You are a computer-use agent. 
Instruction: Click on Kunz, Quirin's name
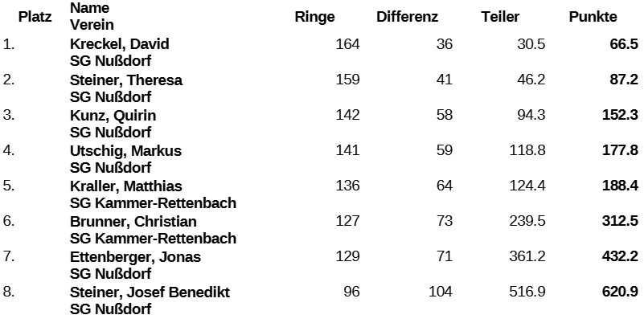click(x=113, y=115)
